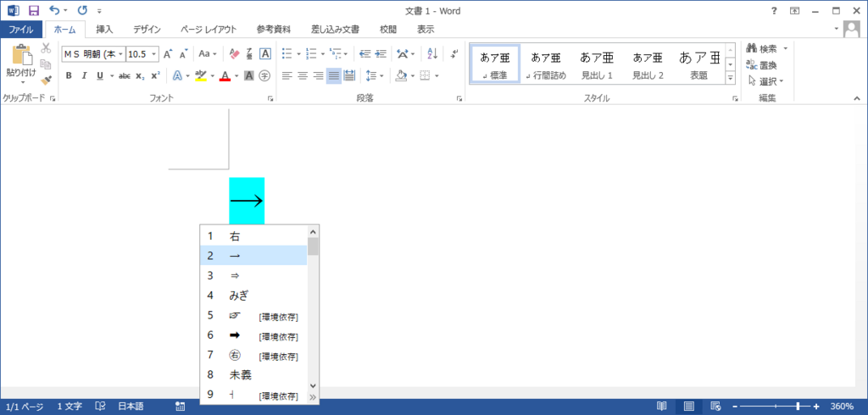
Task: Toggle Bold formatting
Action: 69,76
